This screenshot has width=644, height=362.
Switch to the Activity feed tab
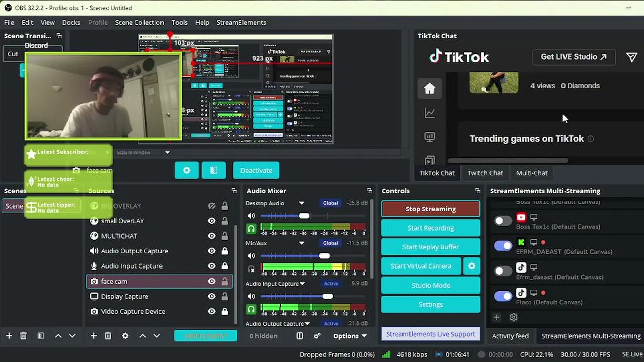(x=510, y=336)
